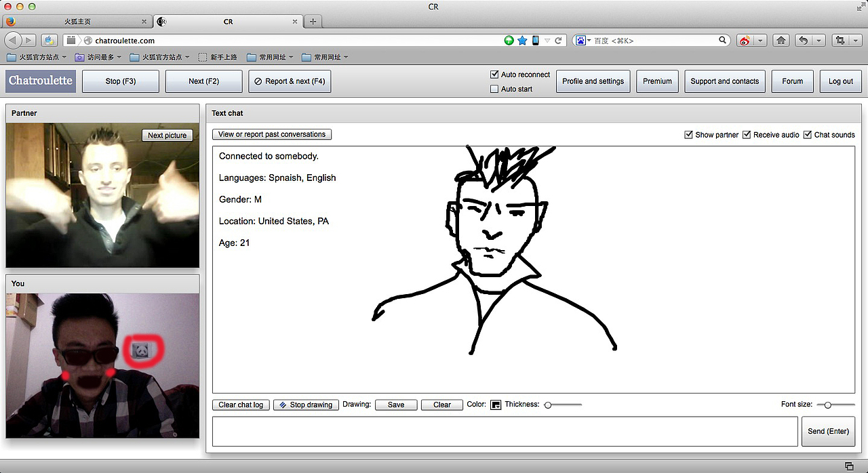The image size is (868, 473).
Task: Click the Chatroulette logo
Action: pyautogui.click(x=40, y=81)
